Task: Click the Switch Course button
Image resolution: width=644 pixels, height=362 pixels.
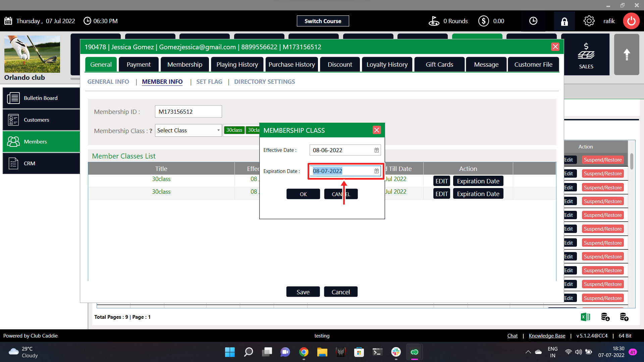Action: point(323,21)
